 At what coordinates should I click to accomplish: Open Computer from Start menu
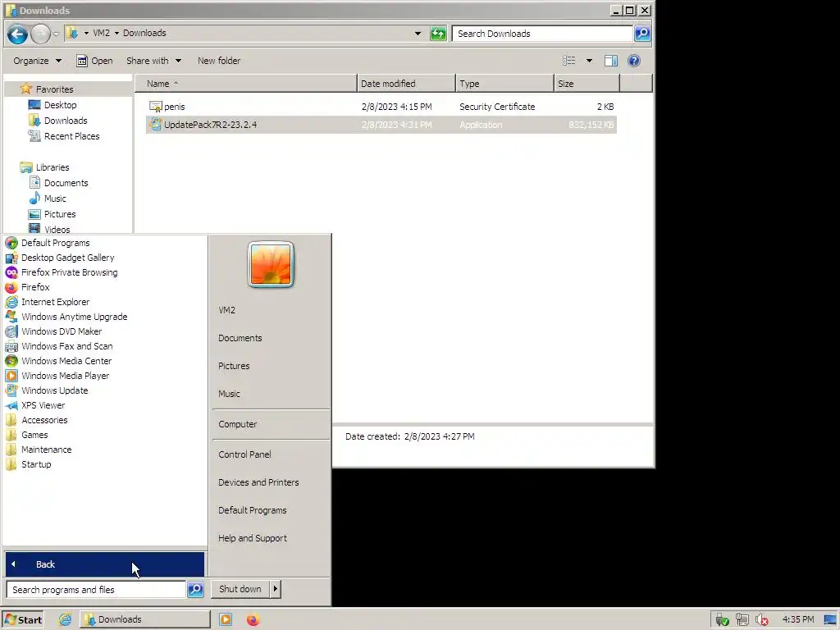pyautogui.click(x=237, y=424)
